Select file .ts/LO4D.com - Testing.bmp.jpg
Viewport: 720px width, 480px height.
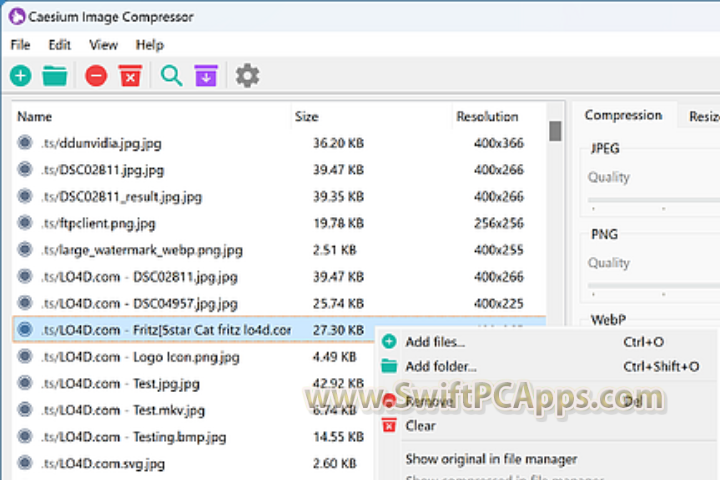134,436
